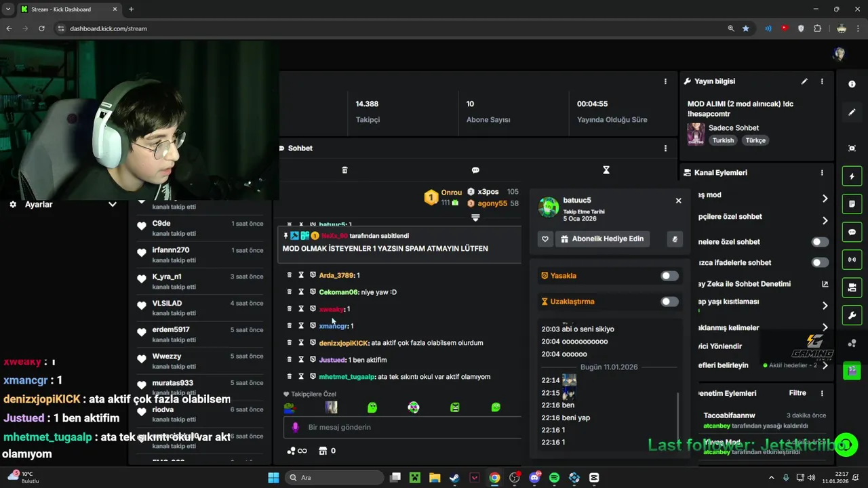Ban xweaky using the shield icon

(x=313, y=309)
